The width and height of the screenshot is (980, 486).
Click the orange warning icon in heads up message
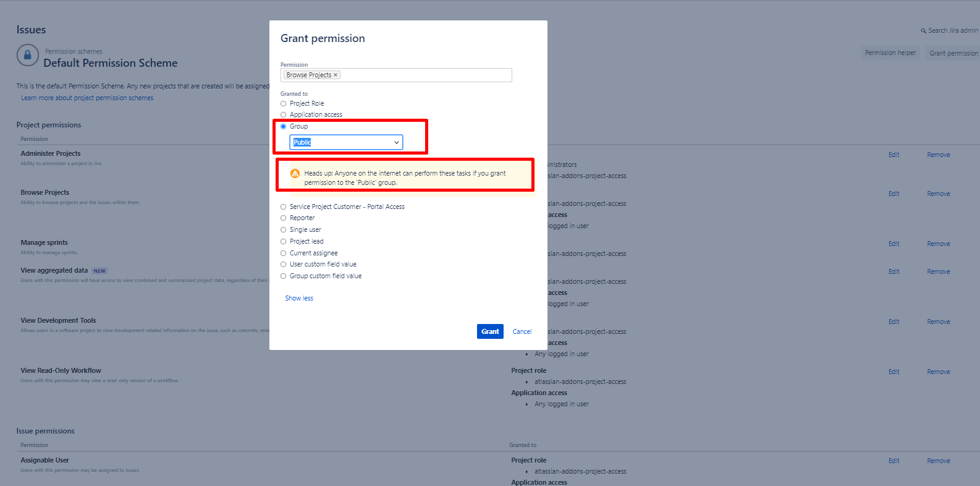[295, 174]
